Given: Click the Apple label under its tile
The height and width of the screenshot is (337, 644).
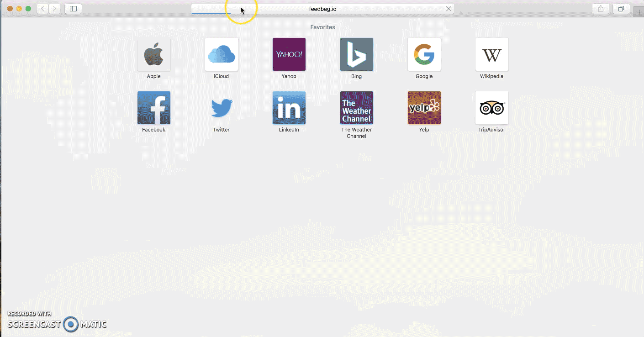Looking at the screenshot, I should click(x=154, y=76).
